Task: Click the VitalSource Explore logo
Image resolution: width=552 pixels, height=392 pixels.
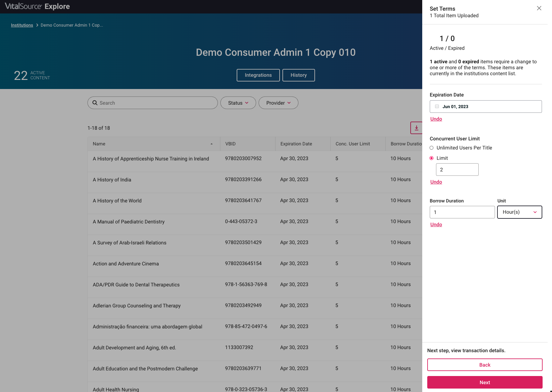Action: point(37,7)
